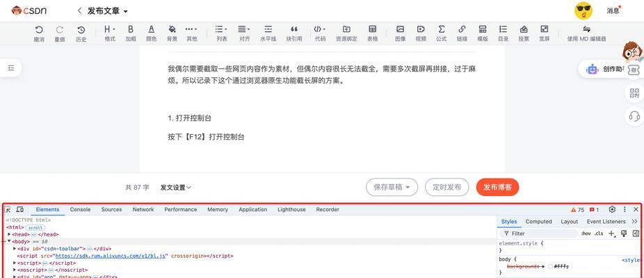Follow the sdk.rum.aliyuncs.com script link

tap(111, 256)
